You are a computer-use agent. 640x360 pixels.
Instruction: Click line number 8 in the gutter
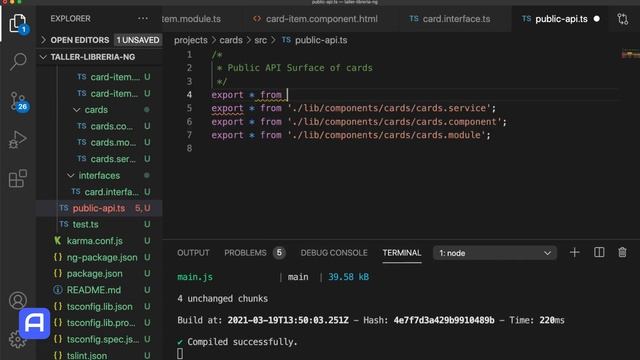189,148
